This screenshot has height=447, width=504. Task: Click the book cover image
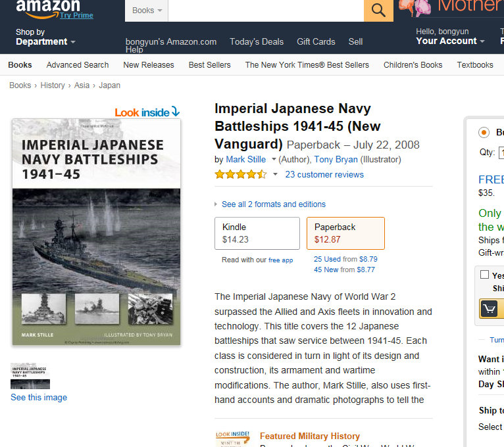[97, 232]
